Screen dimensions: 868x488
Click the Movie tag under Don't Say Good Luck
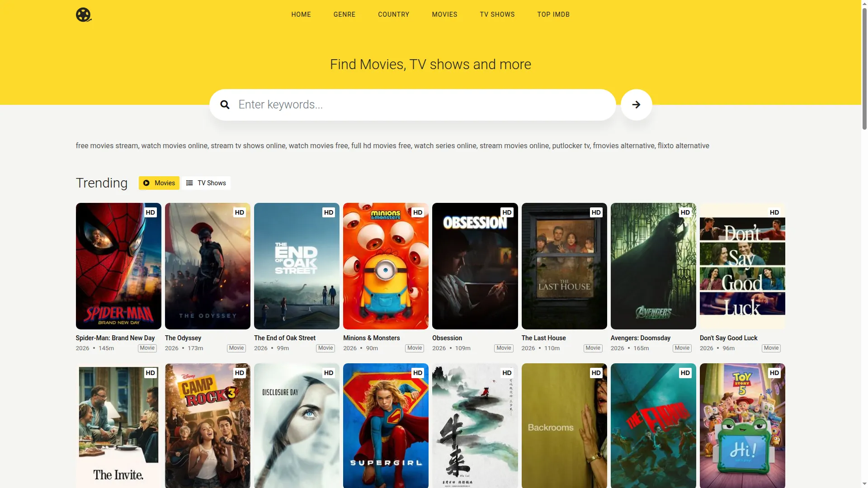(x=771, y=348)
